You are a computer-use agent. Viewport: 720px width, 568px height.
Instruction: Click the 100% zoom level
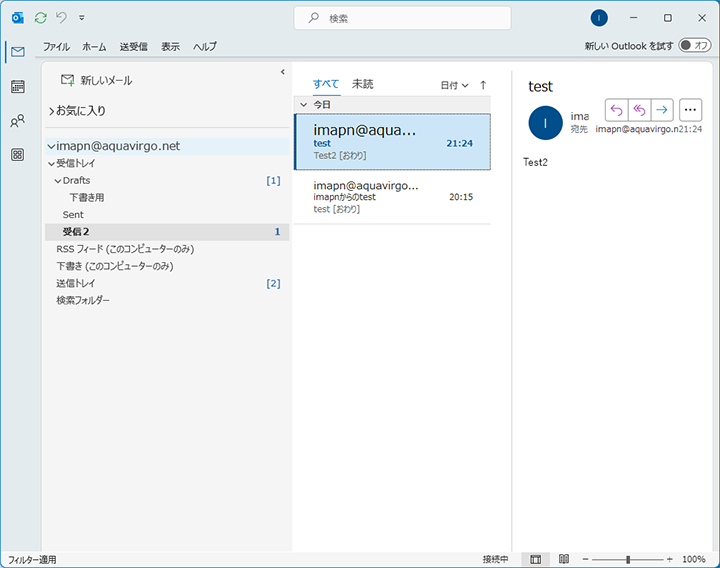(x=693, y=559)
